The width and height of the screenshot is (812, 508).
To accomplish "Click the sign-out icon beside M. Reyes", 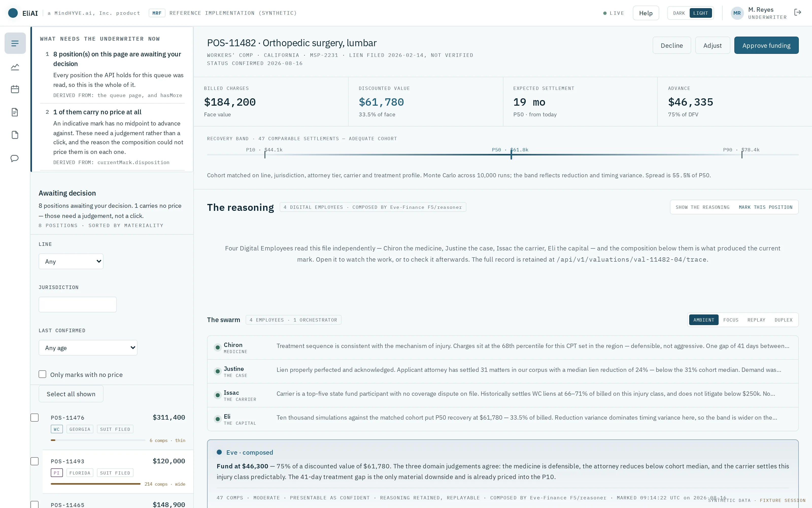I will pyautogui.click(x=798, y=12).
